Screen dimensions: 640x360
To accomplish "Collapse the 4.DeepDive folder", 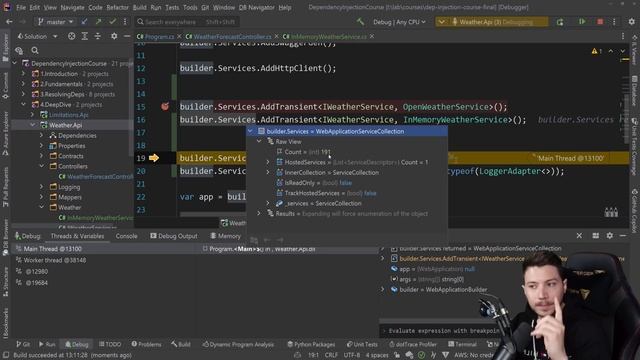I will pyautogui.click(x=23, y=104).
